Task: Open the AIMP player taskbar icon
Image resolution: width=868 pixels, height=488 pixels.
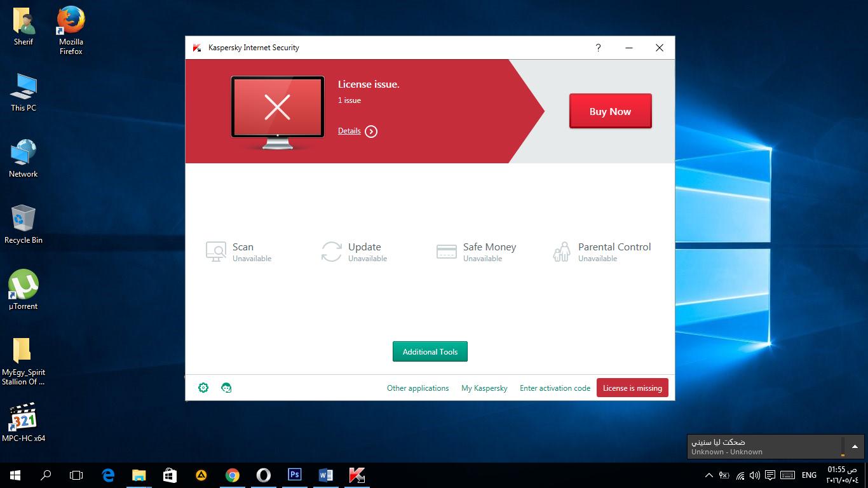Action: 201,475
